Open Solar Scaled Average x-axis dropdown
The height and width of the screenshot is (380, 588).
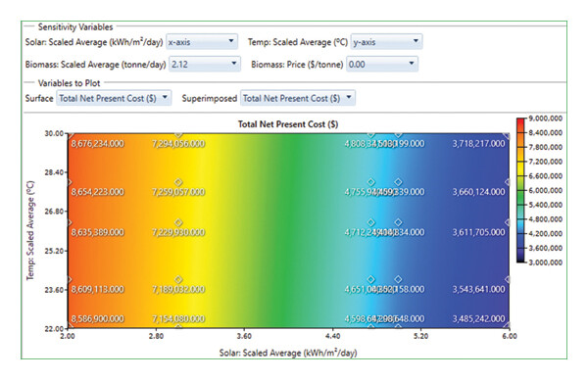201,42
